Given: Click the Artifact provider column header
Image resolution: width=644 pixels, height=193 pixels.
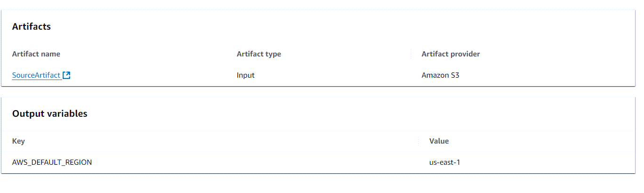Looking at the screenshot, I should click(451, 54).
